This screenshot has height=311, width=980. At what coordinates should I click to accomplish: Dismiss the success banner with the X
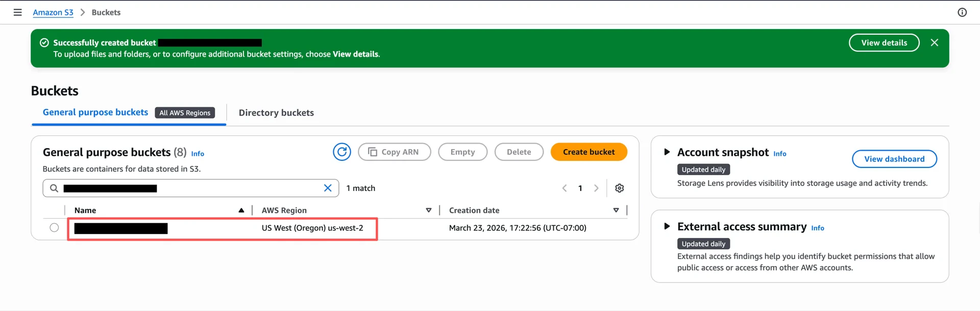click(935, 42)
